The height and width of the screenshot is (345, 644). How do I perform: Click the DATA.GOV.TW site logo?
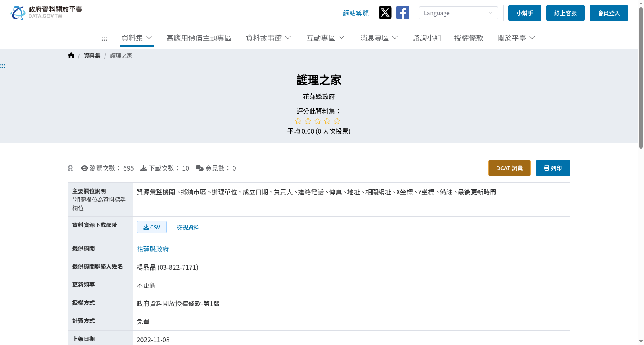(46, 12)
